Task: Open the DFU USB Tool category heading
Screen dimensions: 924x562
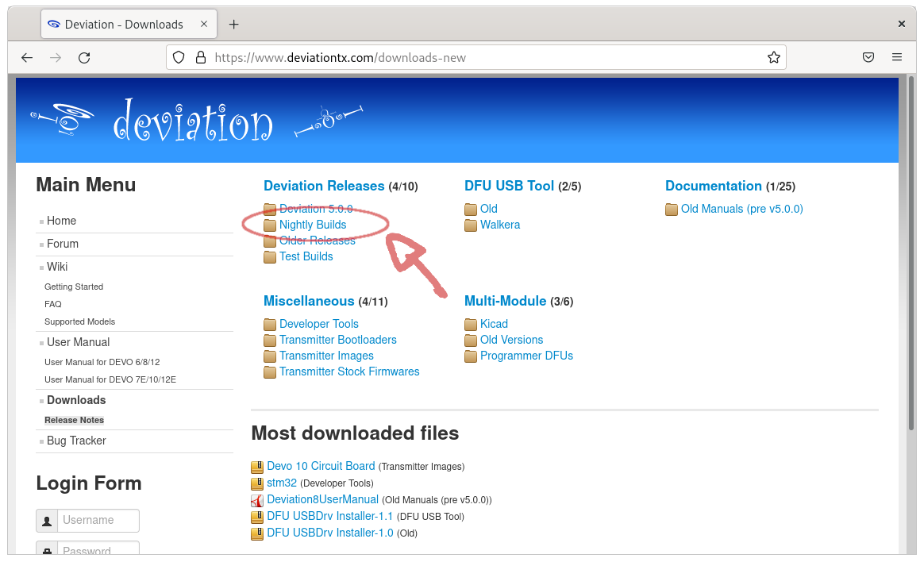Action: tap(509, 187)
